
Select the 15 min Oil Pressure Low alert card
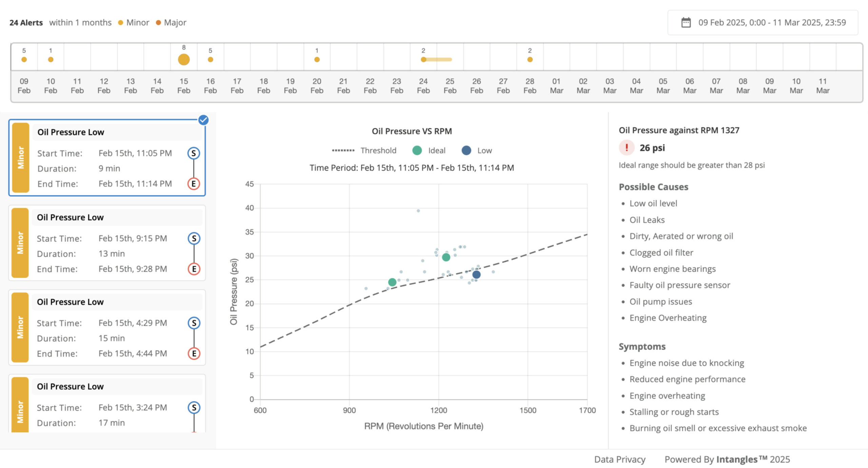(x=107, y=327)
